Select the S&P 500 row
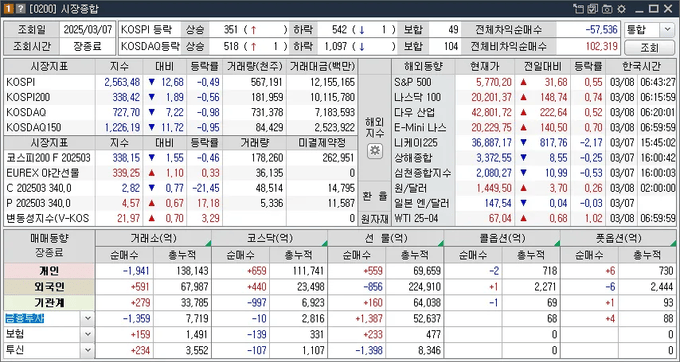This screenshot has width=680, height=362. coord(534,82)
